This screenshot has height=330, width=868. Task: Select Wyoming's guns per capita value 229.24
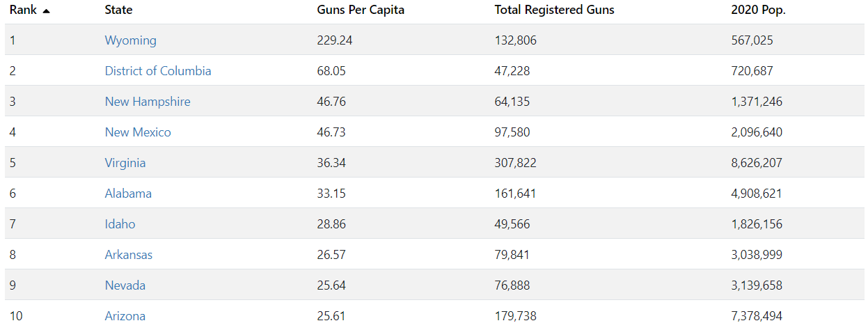coord(335,40)
